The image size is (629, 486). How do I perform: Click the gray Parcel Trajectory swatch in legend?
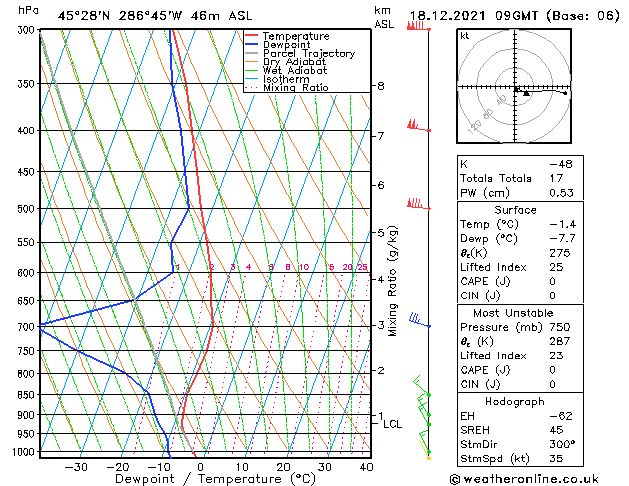click(x=252, y=53)
